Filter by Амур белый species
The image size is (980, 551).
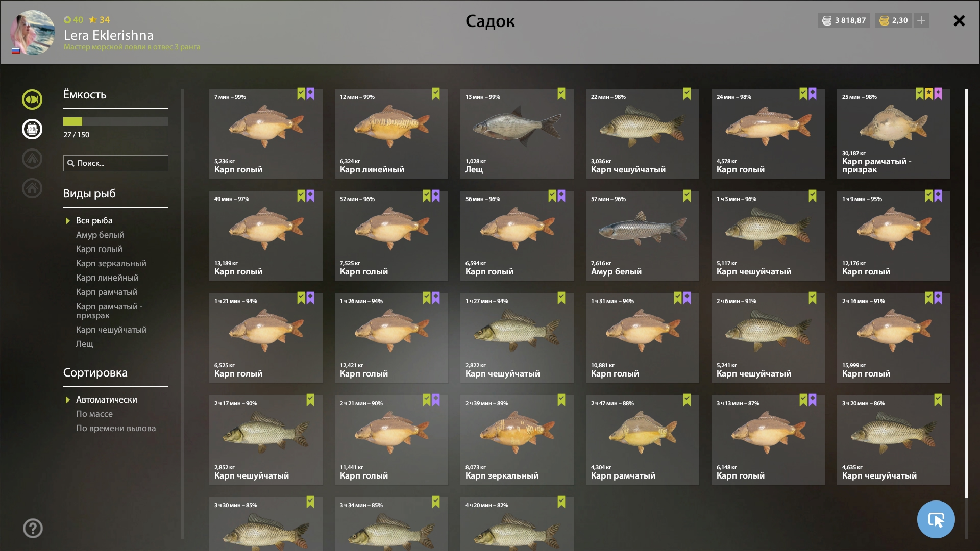(100, 235)
